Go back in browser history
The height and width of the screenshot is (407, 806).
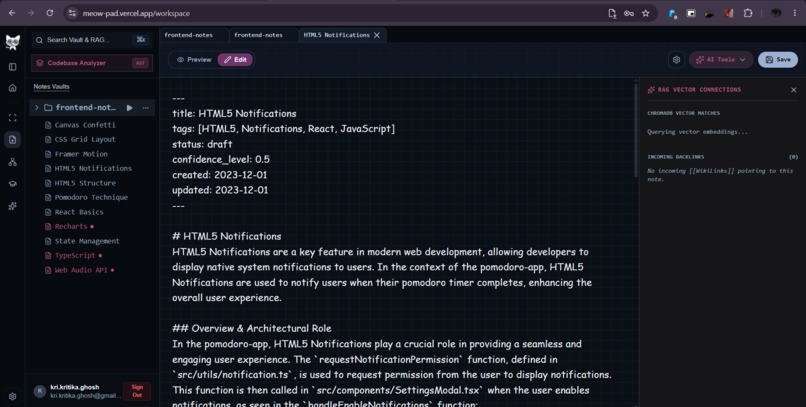(x=12, y=13)
